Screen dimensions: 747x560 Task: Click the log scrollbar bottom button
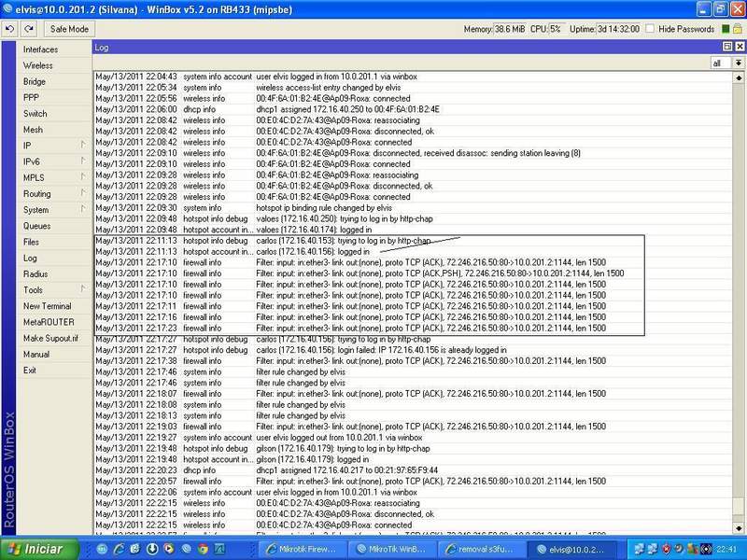[739, 528]
